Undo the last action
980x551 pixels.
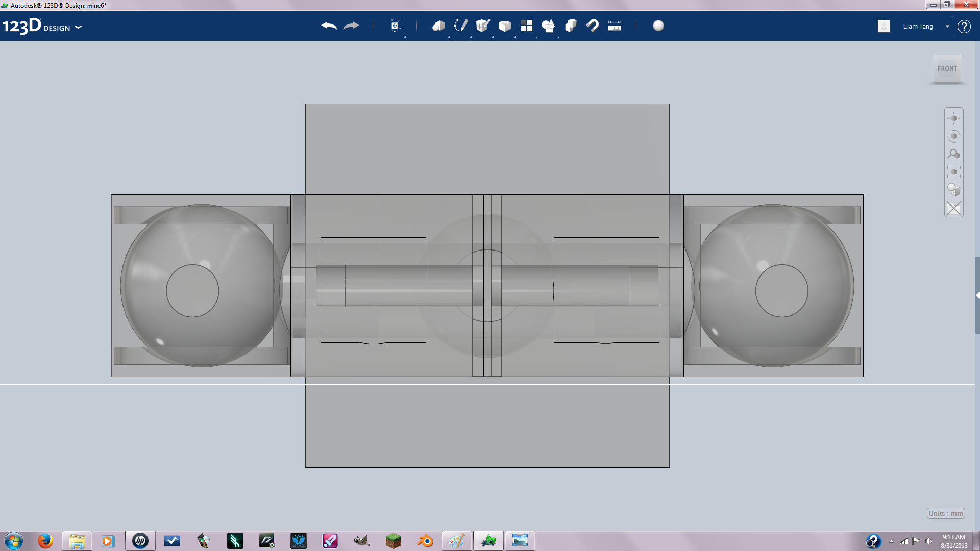tap(329, 26)
